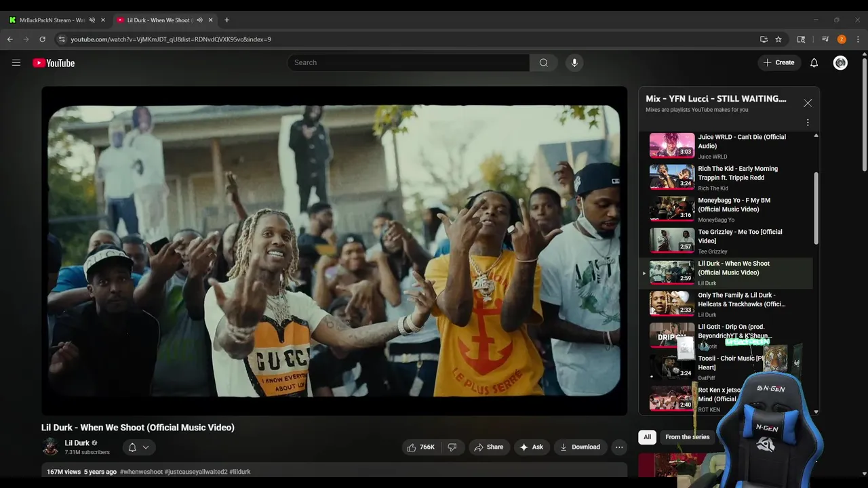Open the Mix playlist three-dot options

tap(808, 123)
